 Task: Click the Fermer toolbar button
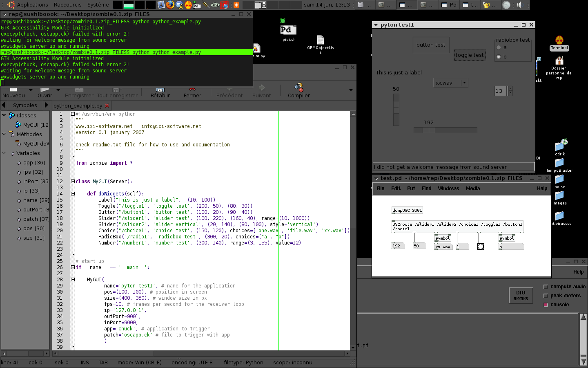(x=192, y=93)
